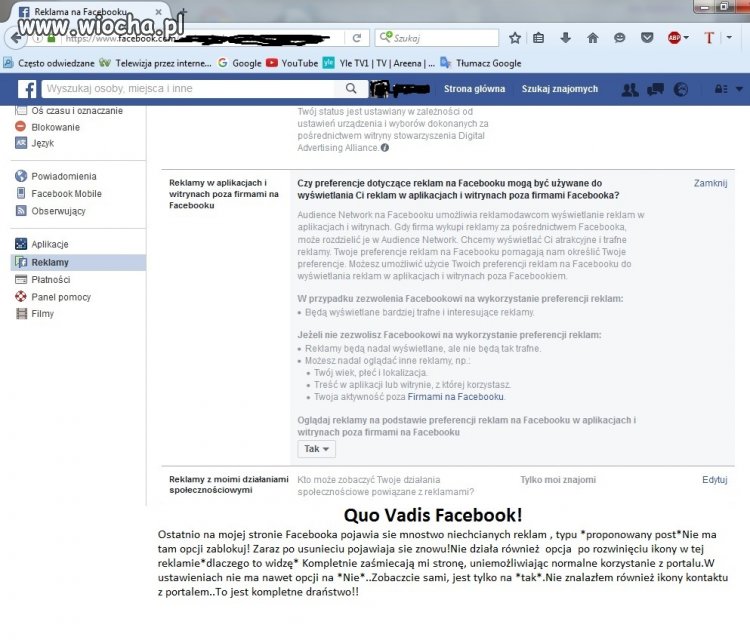
Task: Click the red T toolbar icon
Action: 709,38
